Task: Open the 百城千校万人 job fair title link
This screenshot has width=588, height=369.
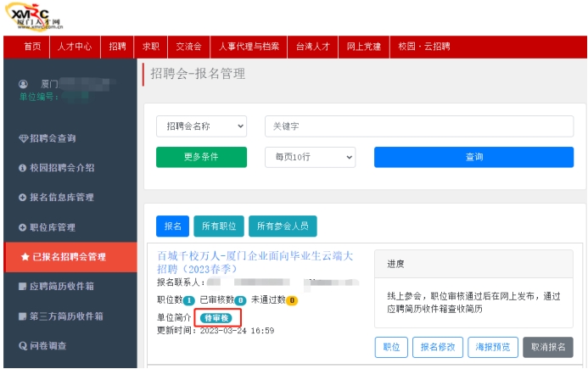Action: [255, 261]
